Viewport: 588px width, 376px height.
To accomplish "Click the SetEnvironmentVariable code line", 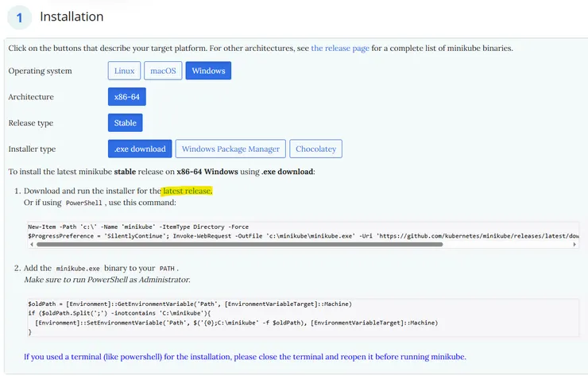I will 236,323.
